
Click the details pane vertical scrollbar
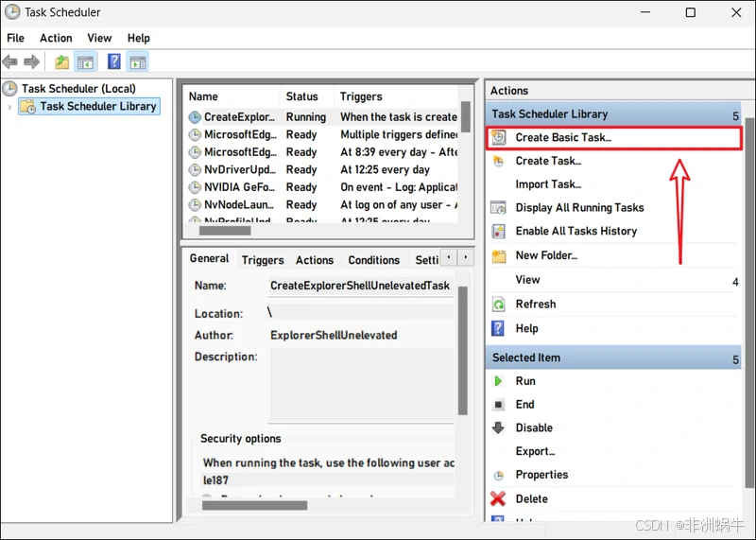pyautogui.click(x=462, y=351)
